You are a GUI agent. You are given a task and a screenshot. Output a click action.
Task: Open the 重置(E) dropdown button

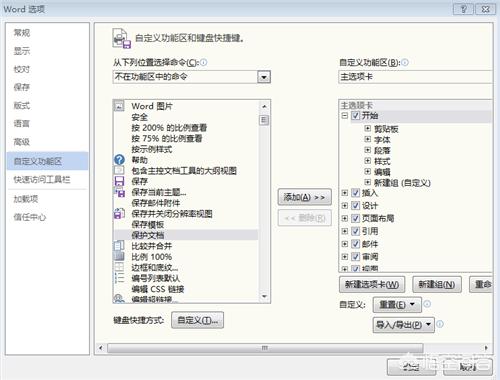click(397, 304)
